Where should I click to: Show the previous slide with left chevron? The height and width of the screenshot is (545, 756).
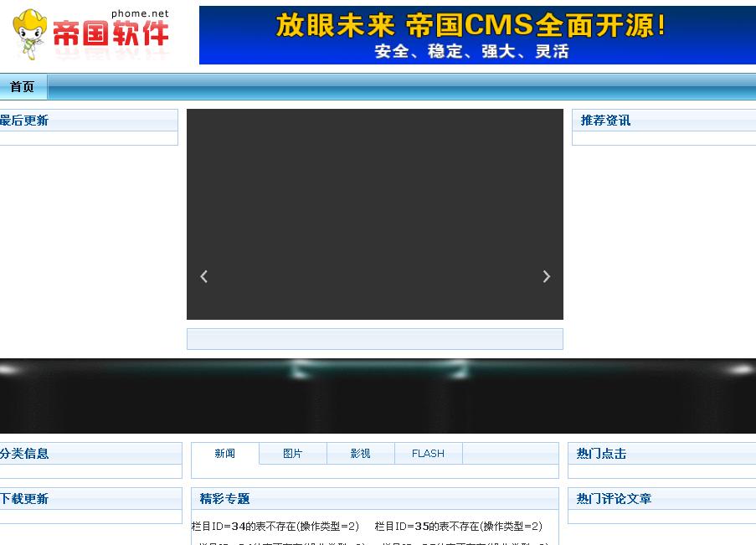[x=203, y=276]
